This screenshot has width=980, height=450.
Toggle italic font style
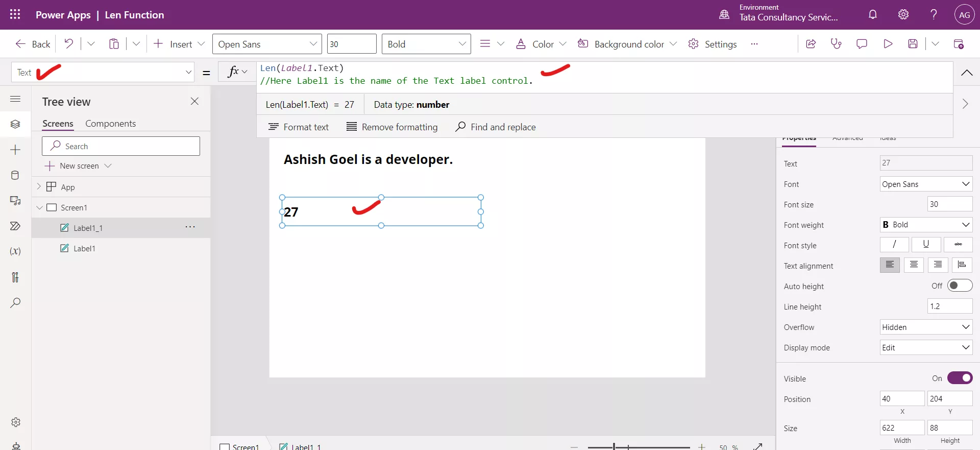point(894,245)
